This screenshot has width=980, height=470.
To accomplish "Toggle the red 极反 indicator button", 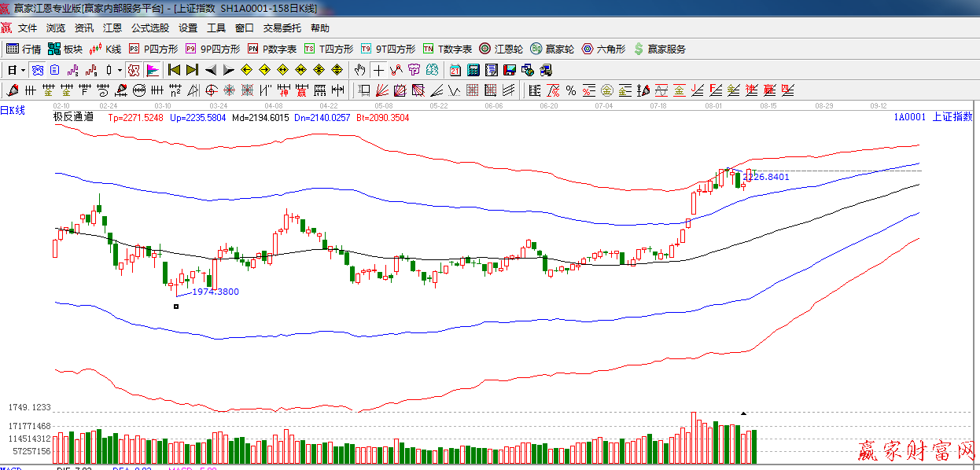I will 134,70.
